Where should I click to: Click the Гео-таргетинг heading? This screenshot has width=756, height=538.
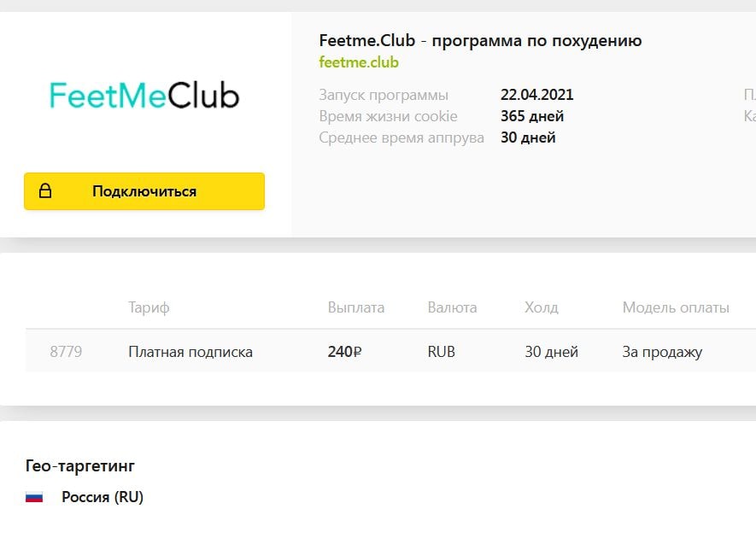click(80, 465)
